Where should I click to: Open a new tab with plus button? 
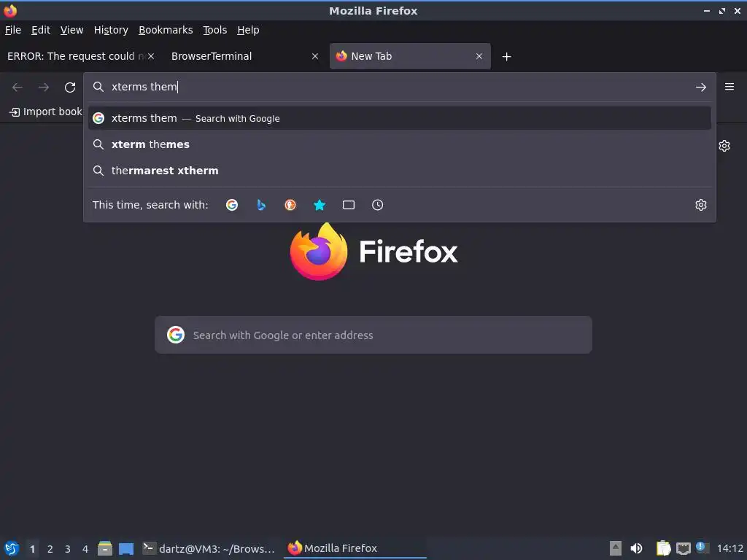pos(506,57)
